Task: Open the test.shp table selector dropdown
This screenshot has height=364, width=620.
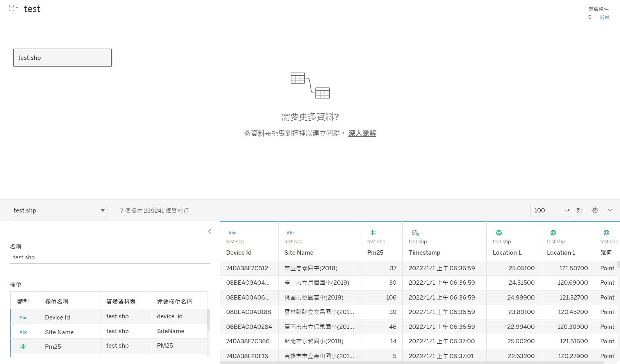Action: 59,211
